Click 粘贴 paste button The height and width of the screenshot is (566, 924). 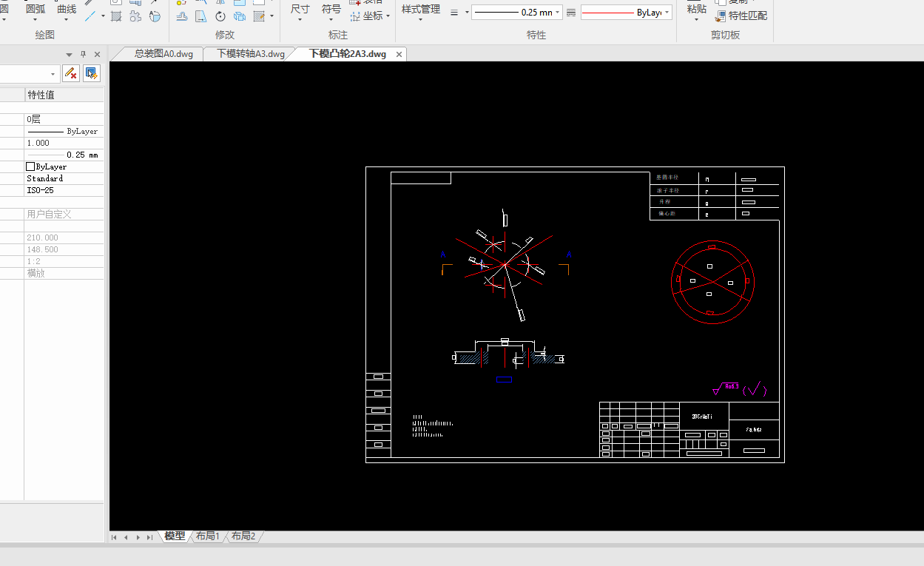[696, 10]
